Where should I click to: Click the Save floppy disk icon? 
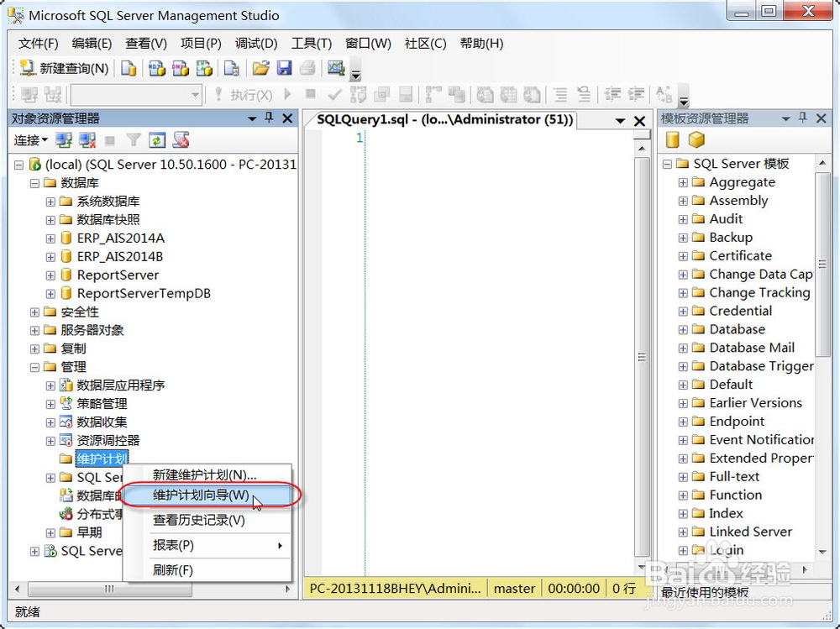click(285, 68)
